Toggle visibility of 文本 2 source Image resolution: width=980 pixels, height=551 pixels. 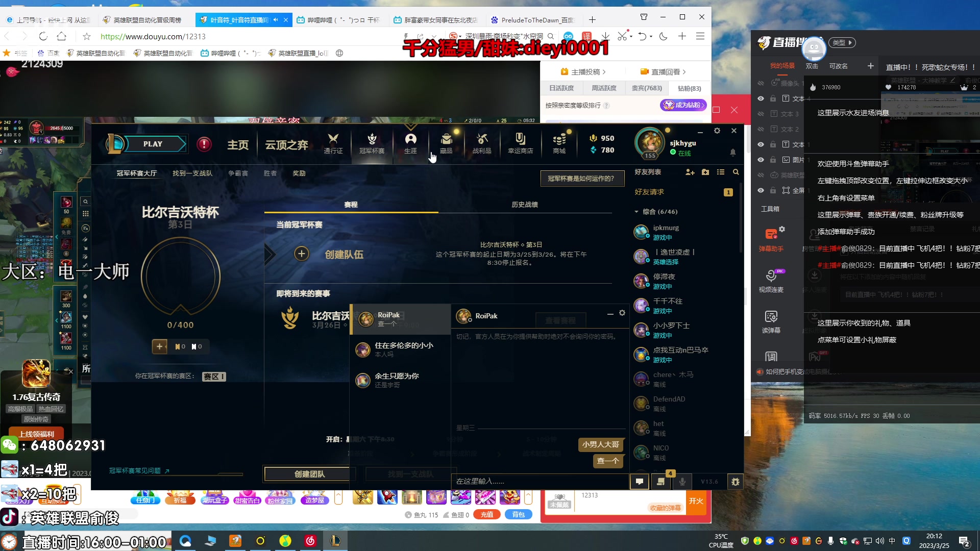click(x=761, y=129)
